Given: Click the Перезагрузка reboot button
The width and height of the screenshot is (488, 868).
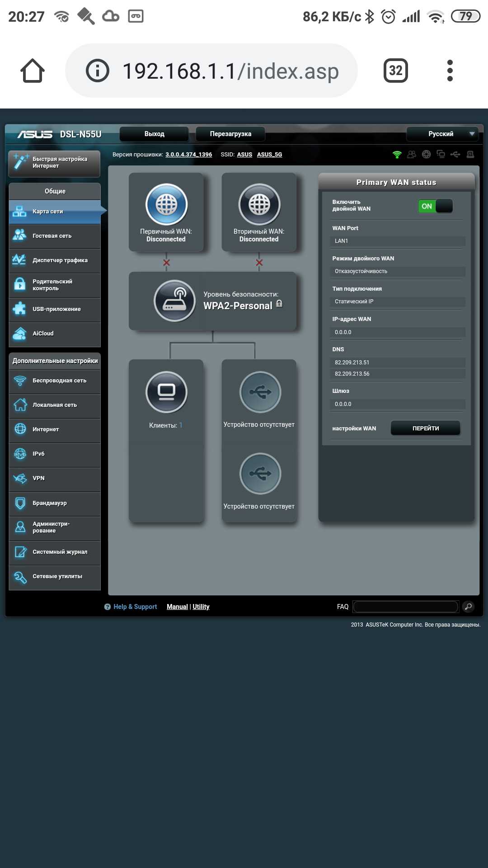Looking at the screenshot, I should click(x=230, y=134).
